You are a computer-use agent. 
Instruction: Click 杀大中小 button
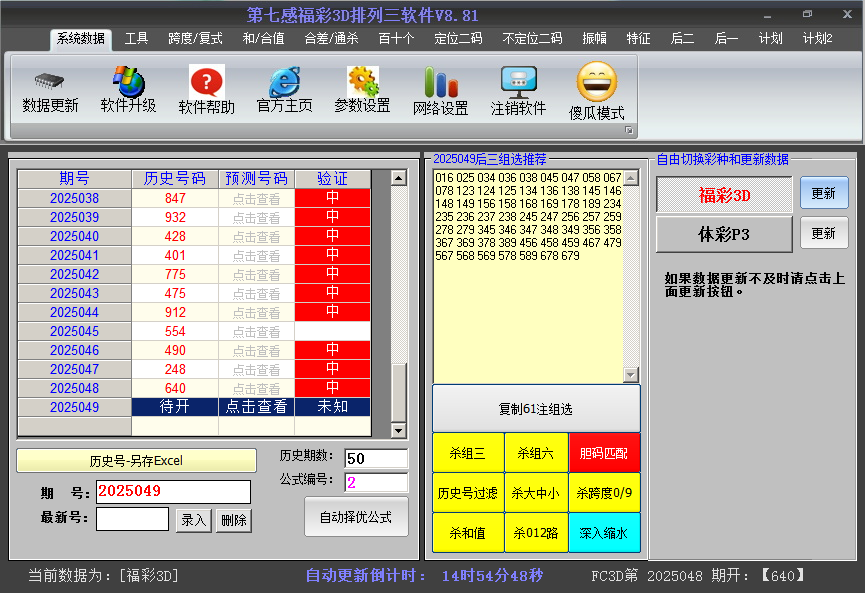coord(536,493)
